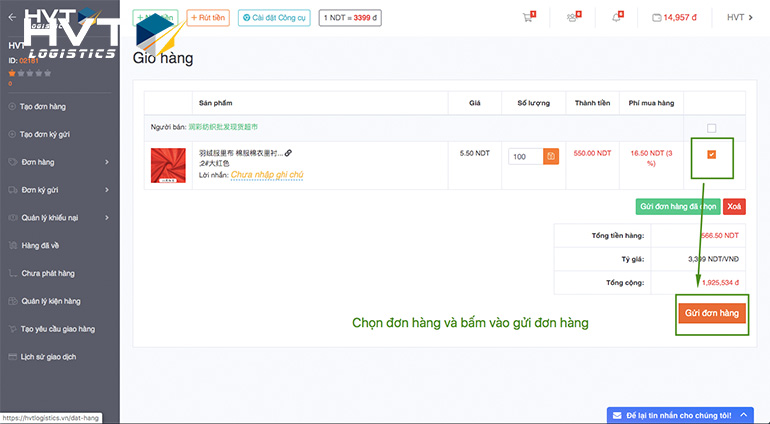Tick the seller row checkbox

point(711,128)
